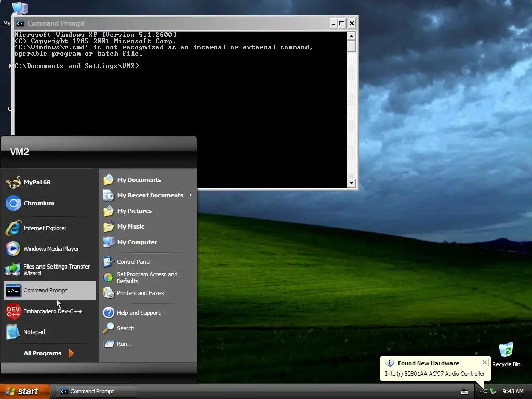Click the info icon in hardware balloon
Image resolution: width=532 pixels, height=399 pixels.
[390, 363]
